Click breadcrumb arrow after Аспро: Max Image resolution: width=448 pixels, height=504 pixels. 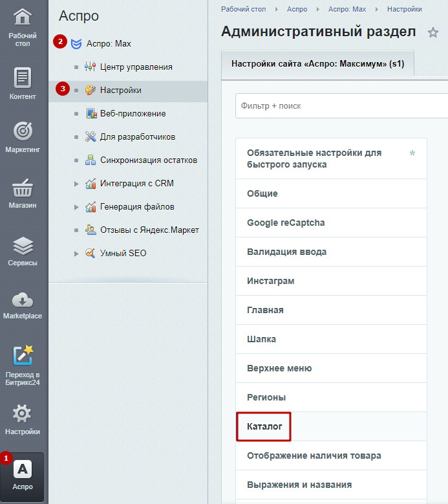tap(377, 9)
